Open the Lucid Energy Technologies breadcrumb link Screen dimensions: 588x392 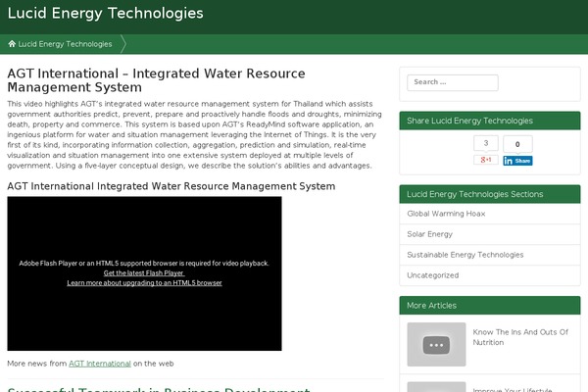tap(65, 44)
